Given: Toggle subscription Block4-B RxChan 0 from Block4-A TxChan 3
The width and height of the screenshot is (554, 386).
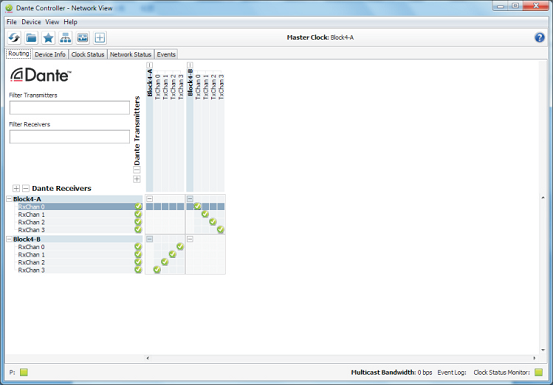Looking at the screenshot, I should pos(180,247).
